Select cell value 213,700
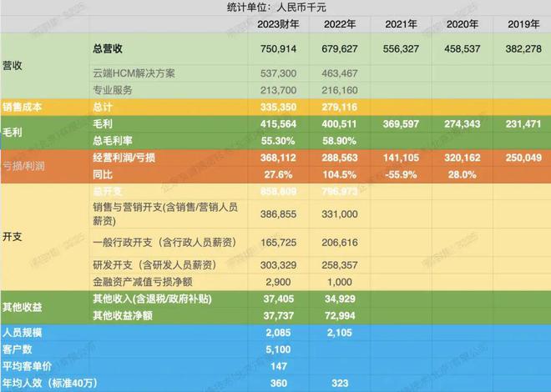The width and height of the screenshot is (551, 392). point(278,90)
